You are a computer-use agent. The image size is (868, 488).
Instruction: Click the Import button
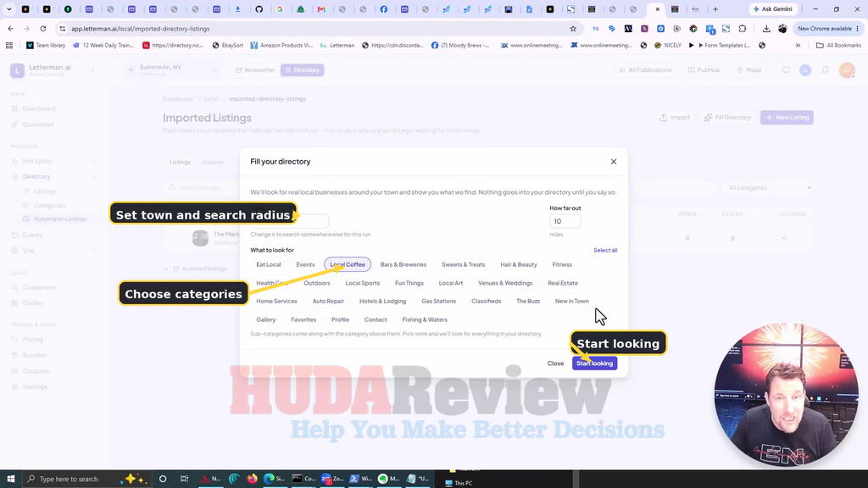pos(675,117)
